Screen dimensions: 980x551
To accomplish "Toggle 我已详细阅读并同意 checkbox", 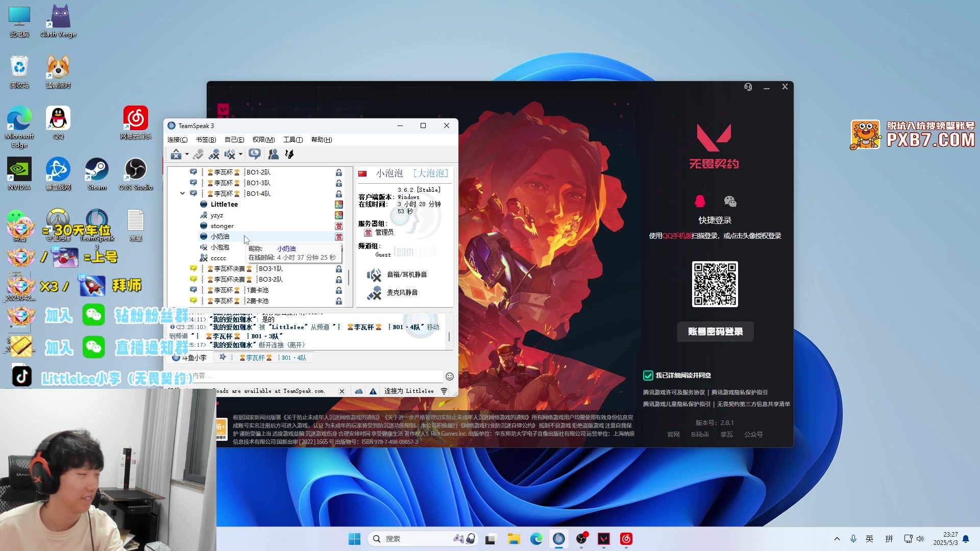I will [648, 375].
